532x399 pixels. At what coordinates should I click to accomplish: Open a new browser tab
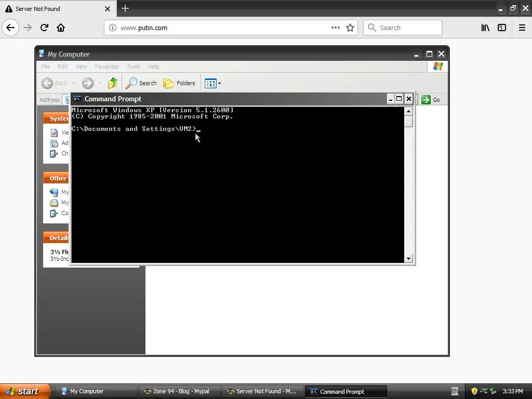125,8
